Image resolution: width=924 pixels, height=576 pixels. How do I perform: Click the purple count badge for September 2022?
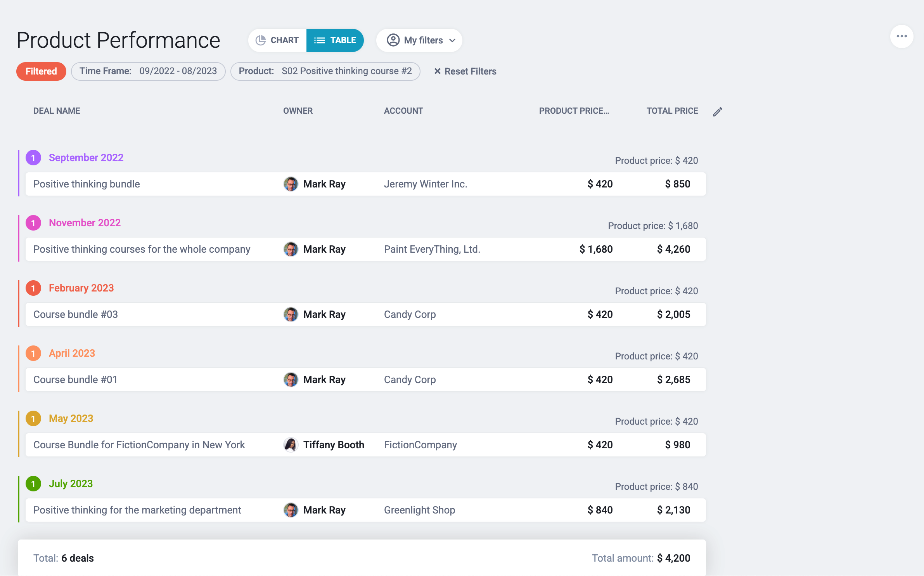pos(33,158)
